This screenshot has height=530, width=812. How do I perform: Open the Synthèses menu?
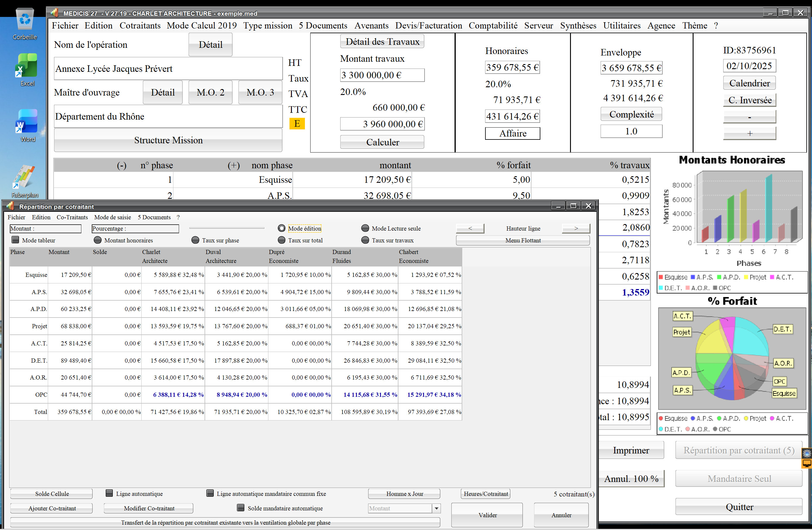pos(578,26)
